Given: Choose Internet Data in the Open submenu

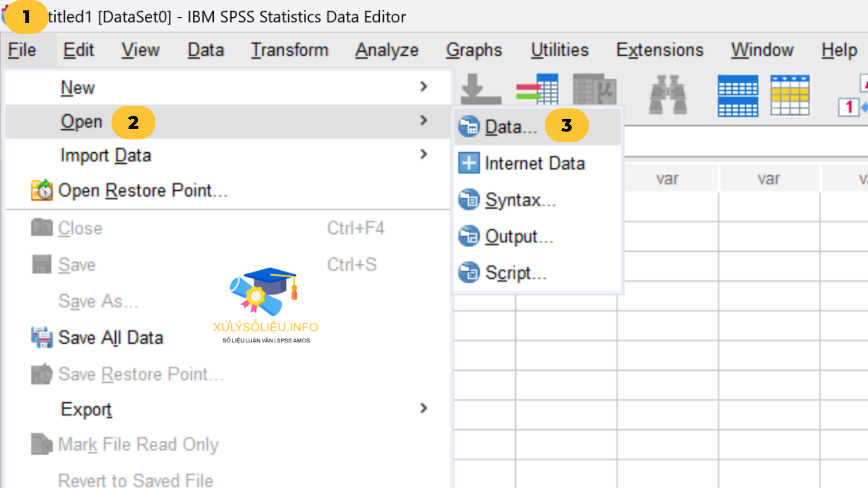Looking at the screenshot, I should [537, 163].
